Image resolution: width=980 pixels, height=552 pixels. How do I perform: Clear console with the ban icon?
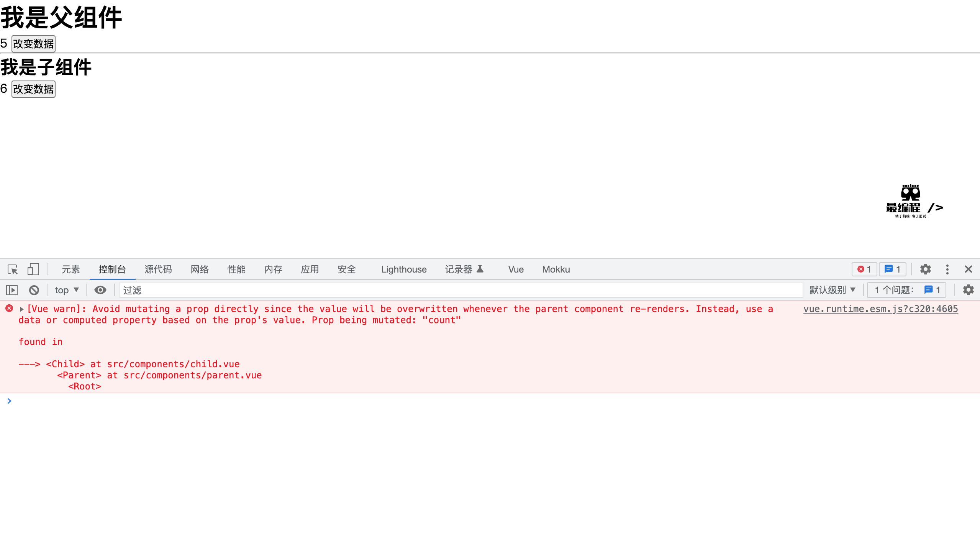34,290
